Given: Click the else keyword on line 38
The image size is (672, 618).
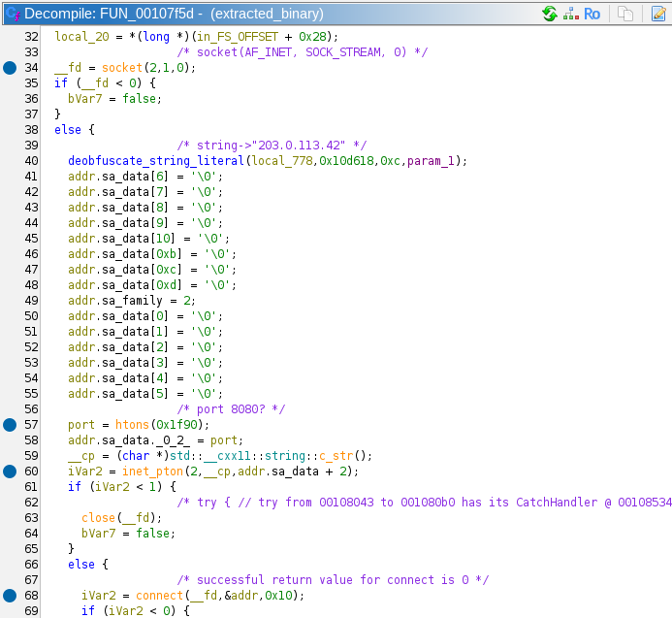Looking at the screenshot, I should tap(68, 130).
